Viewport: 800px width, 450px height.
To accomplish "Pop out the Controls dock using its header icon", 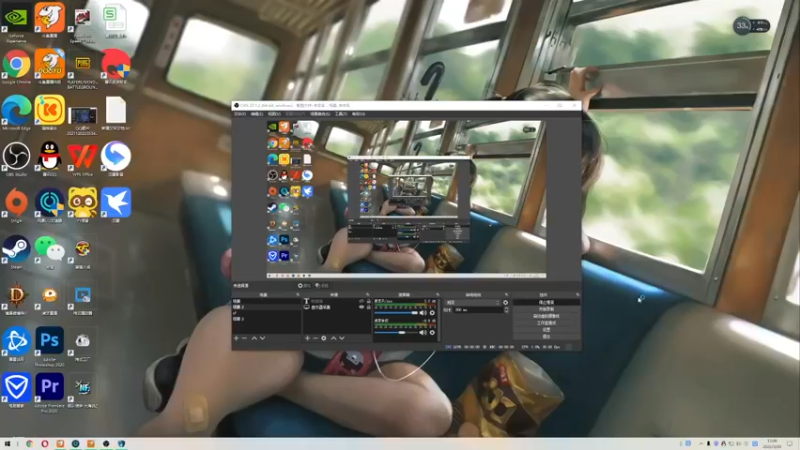I will tap(578, 294).
